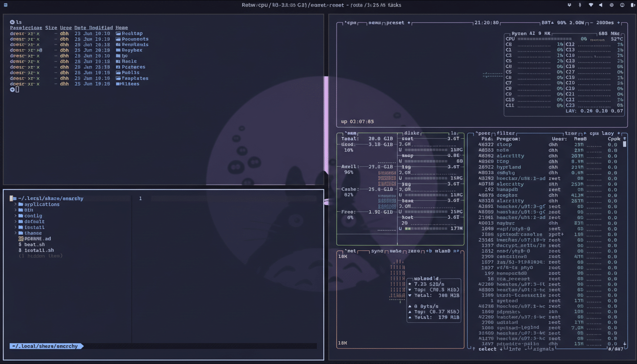
Task: Open the Documents folder icon in ls listing
Action: (x=118, y=39)
